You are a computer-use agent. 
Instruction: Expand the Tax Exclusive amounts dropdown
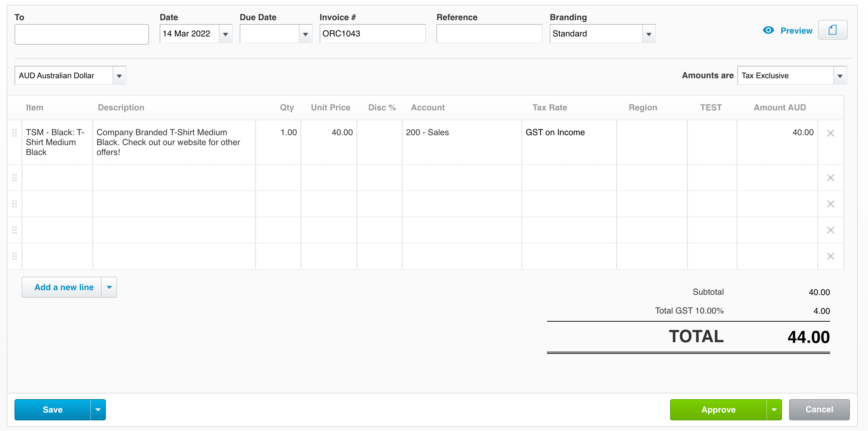[x=840, y=76]
